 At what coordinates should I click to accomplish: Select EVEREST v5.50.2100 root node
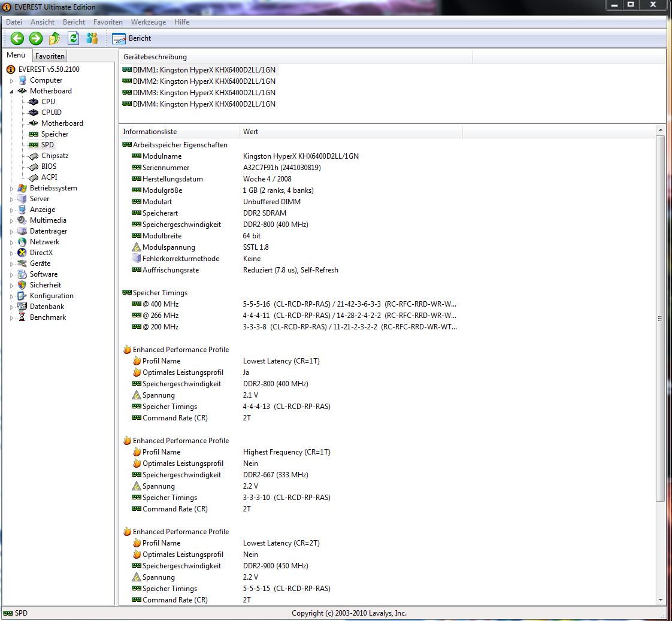[49, 69]
